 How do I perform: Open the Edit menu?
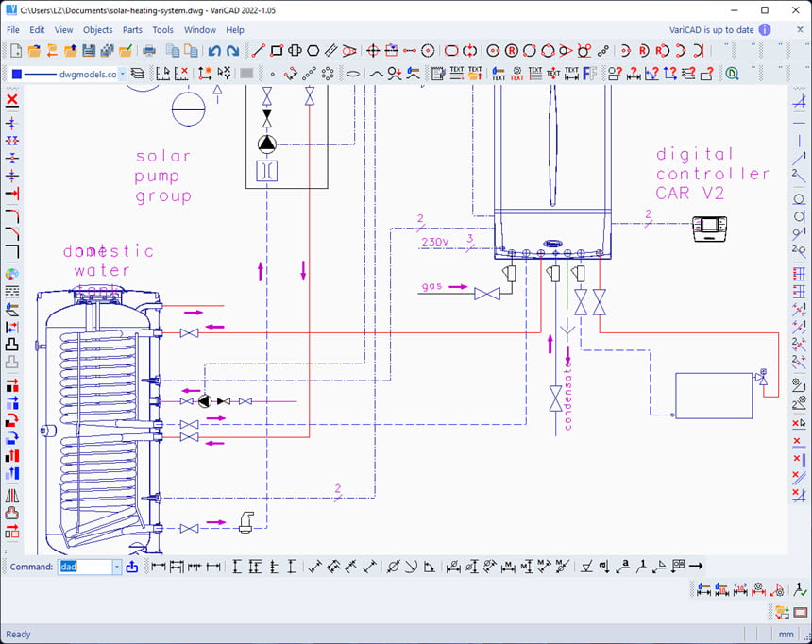pyautogui.click(x=37, y=30)
